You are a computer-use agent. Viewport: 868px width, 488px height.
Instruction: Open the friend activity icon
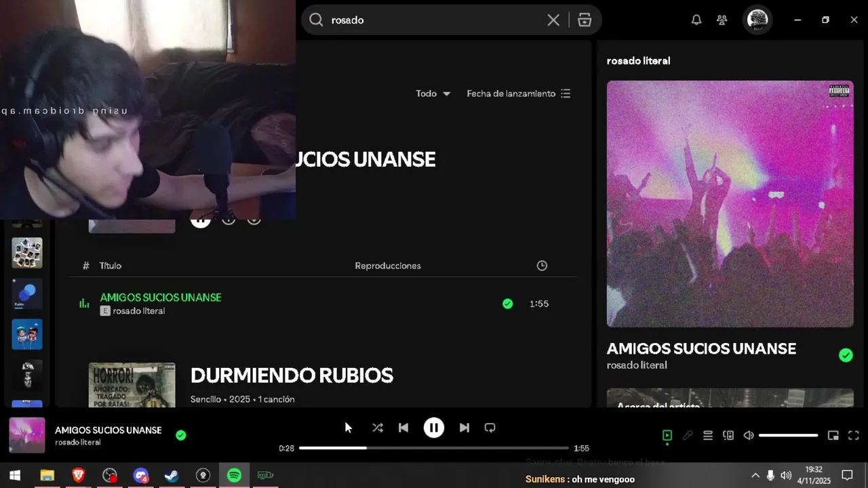pyautogui.click(x=722, y=20)
